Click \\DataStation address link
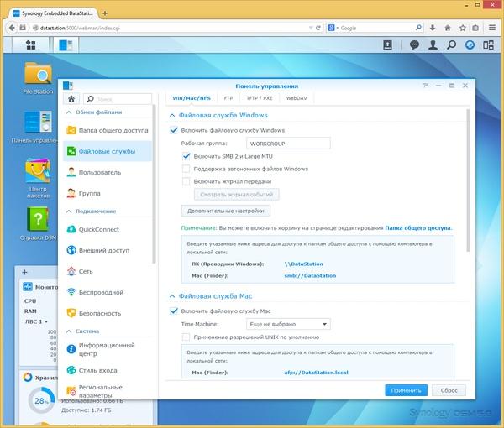 click(303, 264)
